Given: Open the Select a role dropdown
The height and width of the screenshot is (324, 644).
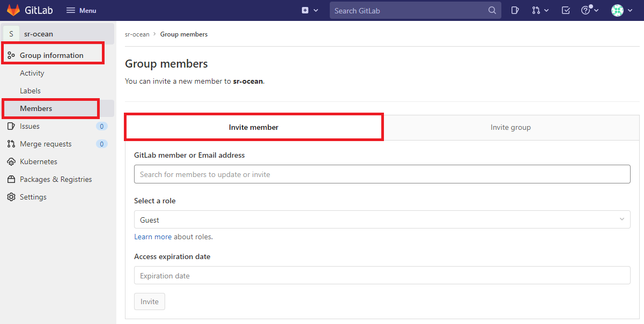Looking at the screenshot, I should 382,219.
